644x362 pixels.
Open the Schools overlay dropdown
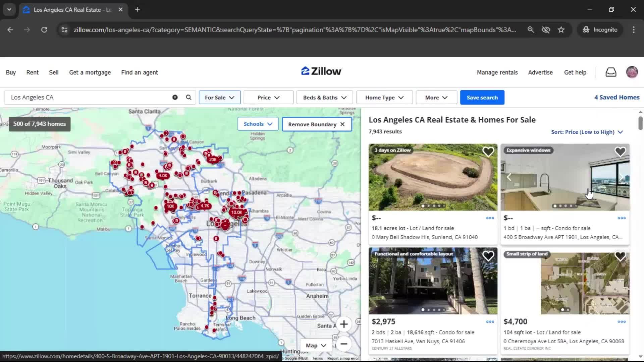258,124
